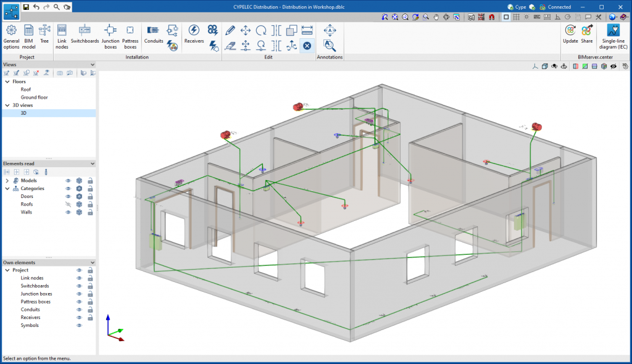632x364 pixels.
Task: Collapse the Elements read panel
Action: point(93,163)
